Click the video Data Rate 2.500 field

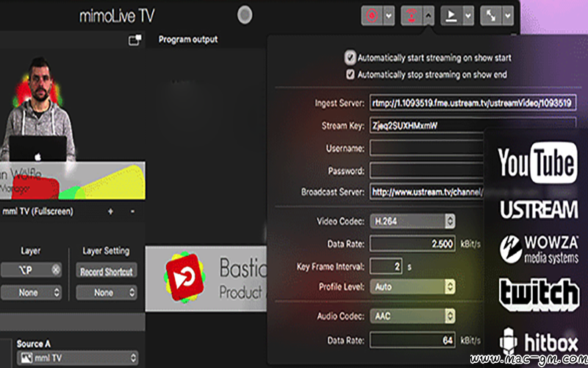(412, 244)
